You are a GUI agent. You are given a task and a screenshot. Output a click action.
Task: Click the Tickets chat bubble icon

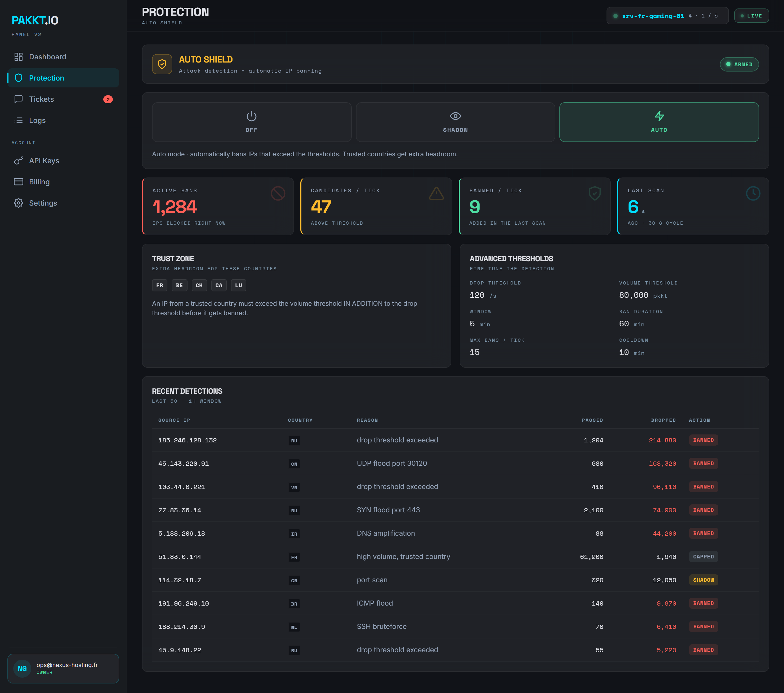[19, 99]
